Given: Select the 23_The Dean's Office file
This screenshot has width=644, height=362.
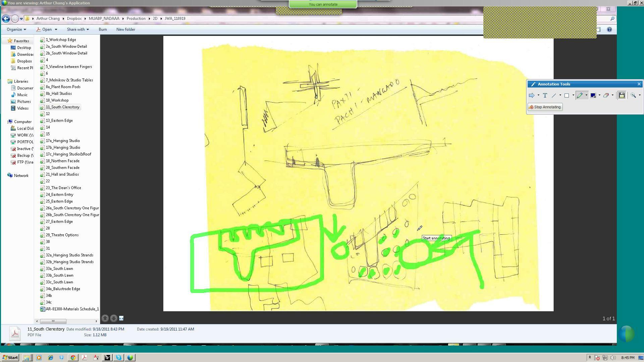Looking at the screenshot, I should tap(63, 188).
